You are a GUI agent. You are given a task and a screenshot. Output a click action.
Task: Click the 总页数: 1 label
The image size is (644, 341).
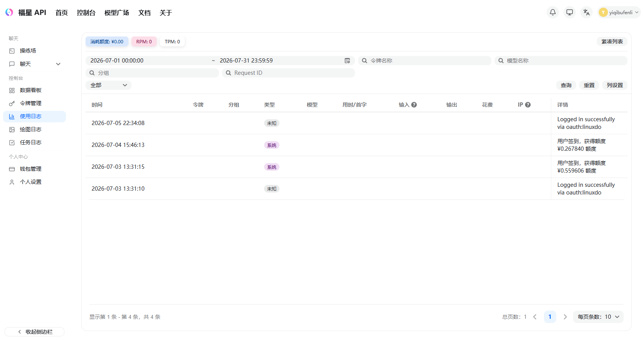click(514, 317)
